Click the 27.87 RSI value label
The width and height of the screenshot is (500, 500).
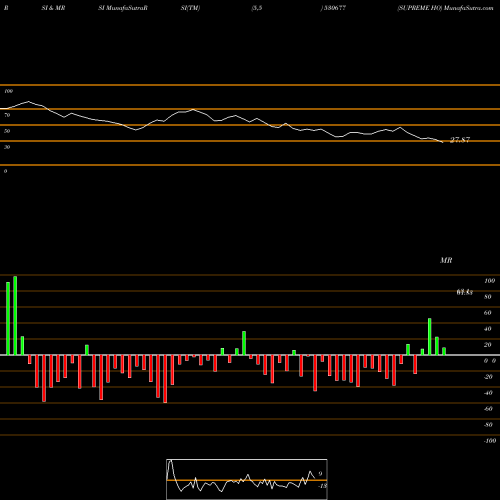click(x=460, y=140)
